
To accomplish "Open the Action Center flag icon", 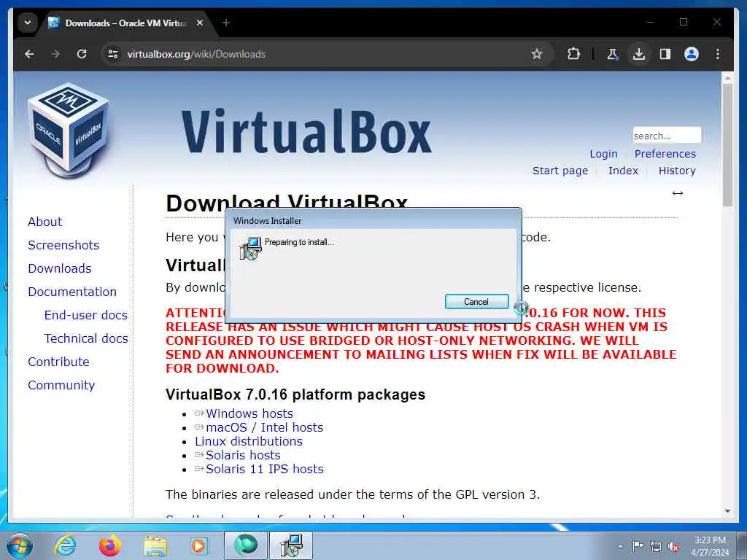I will coord(638,545).
